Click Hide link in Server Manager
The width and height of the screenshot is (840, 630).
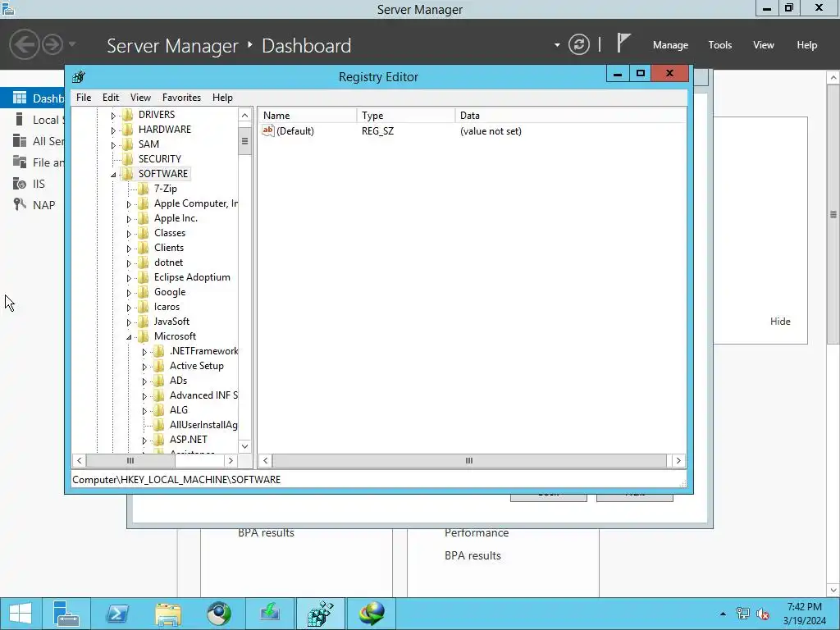point(780,322)
